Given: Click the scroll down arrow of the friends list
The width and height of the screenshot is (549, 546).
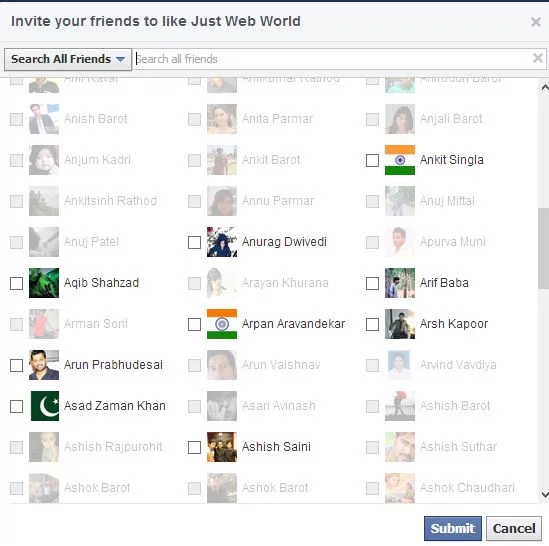Looking at the screenshot, I should tap(545, 495).
